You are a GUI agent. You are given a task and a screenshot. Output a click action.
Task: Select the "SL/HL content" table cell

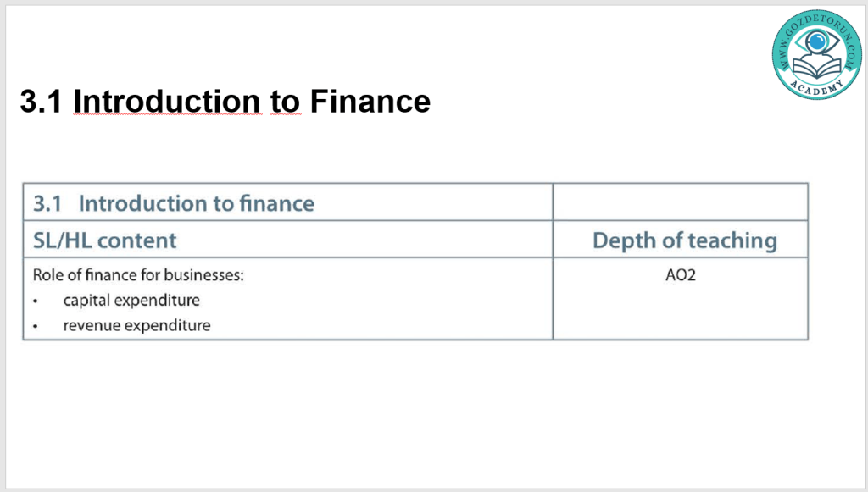[x=105, y=240]
